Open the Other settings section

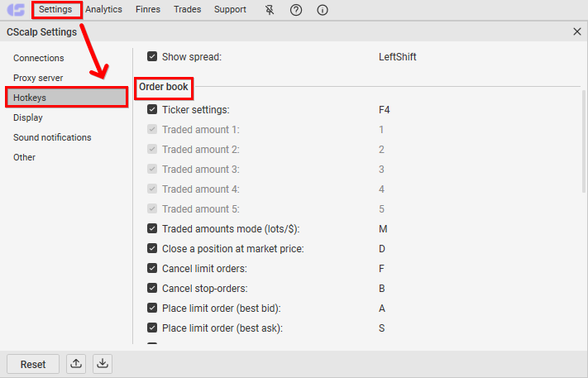pos(24,157)
